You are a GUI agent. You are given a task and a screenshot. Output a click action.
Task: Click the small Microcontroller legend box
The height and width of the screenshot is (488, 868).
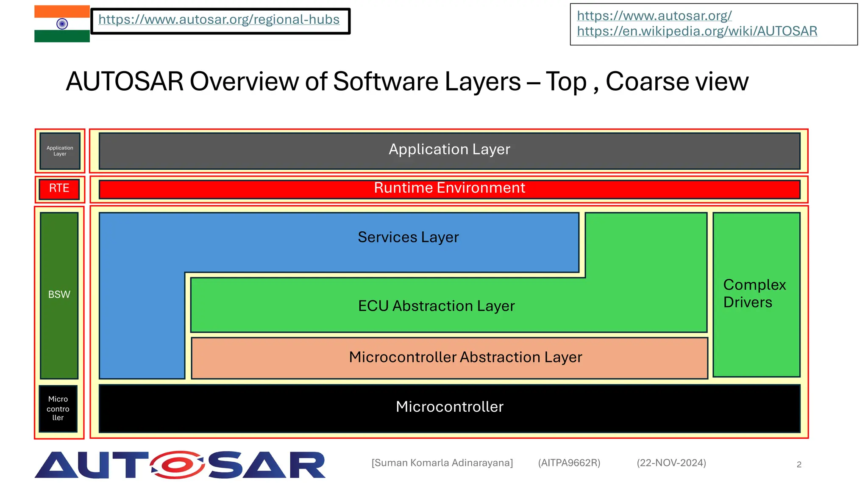tap(58, 408)
